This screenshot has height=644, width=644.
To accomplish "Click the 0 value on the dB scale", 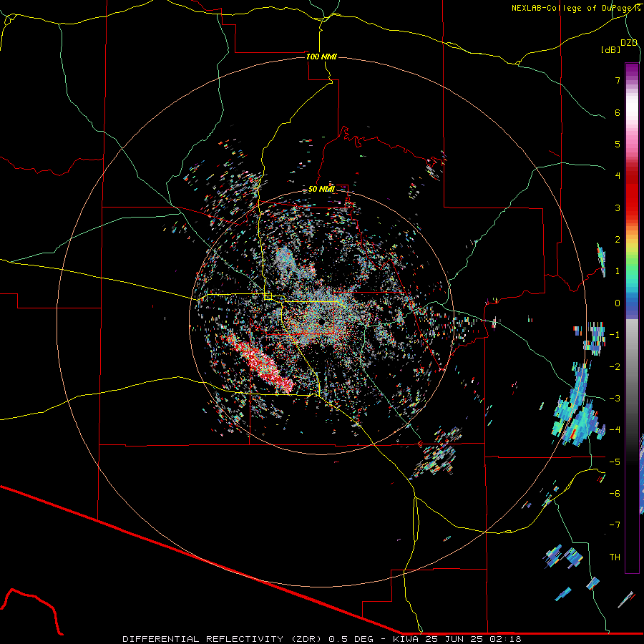I will pyautogui.click(x=618, y=303).
